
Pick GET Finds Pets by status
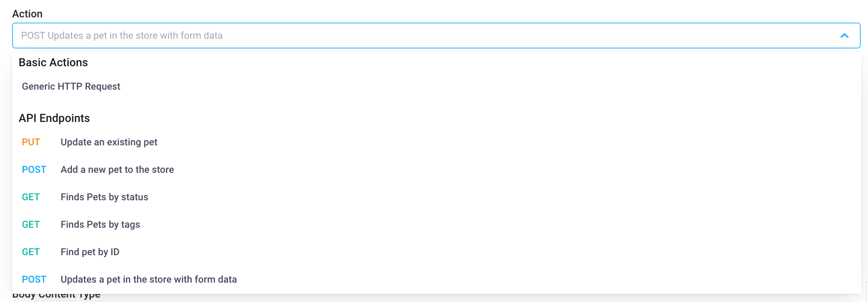point(104,197)
